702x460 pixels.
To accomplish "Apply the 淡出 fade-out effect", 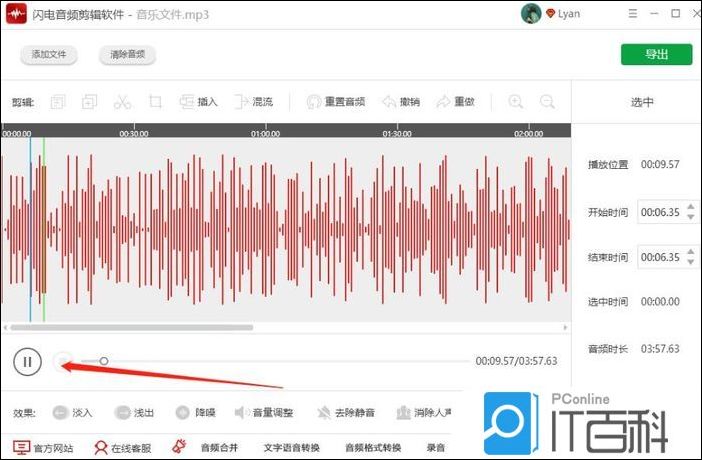I will [134, 413].
